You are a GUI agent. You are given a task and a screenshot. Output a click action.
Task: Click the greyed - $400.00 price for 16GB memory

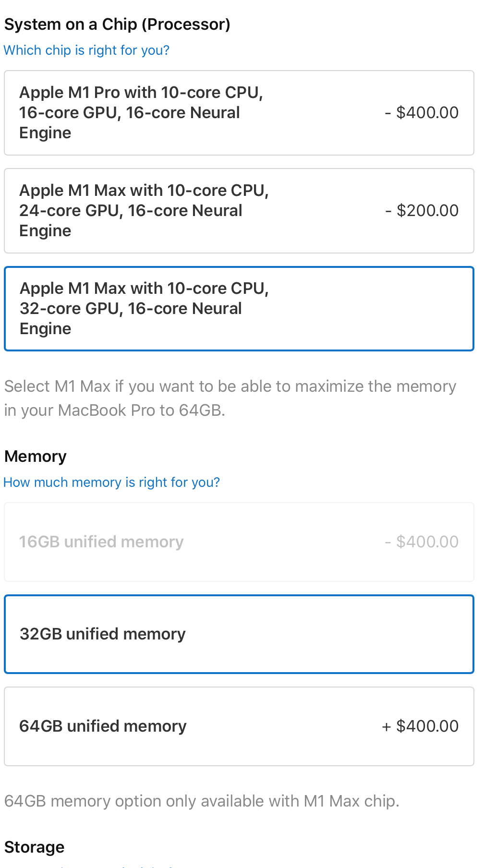422,542
